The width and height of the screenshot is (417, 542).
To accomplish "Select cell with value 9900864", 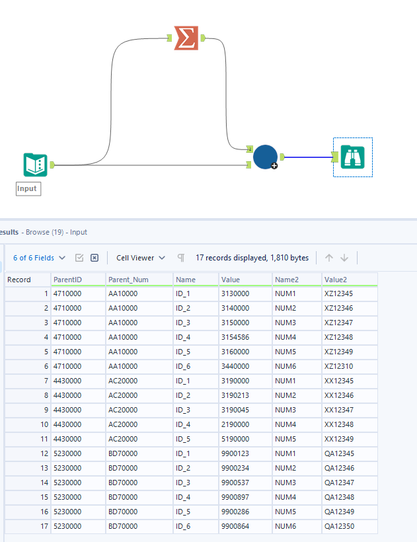I will click(x=245, y=526).
